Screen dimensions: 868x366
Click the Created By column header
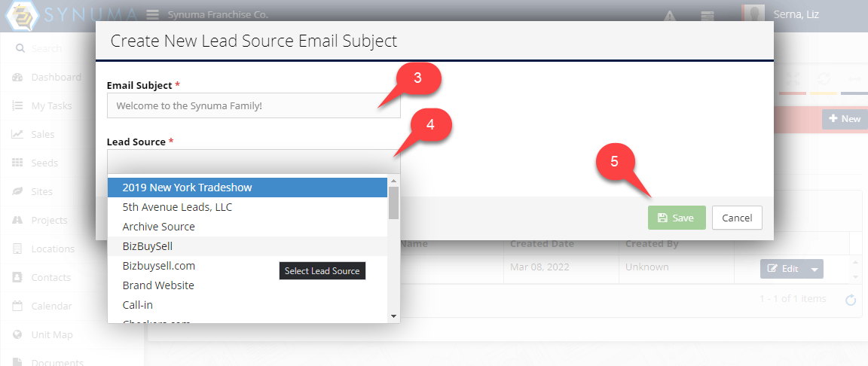(x=652, y=244)
